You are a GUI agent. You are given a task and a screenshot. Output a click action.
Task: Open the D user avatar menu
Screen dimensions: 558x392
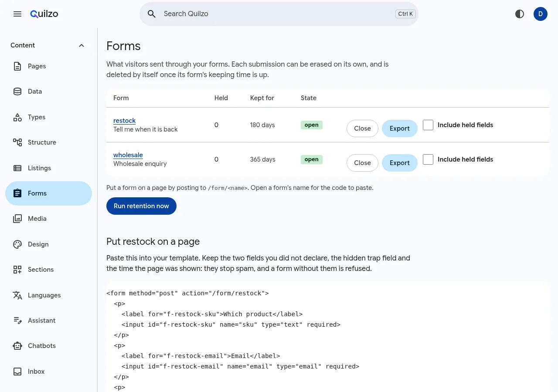point(541,14)
